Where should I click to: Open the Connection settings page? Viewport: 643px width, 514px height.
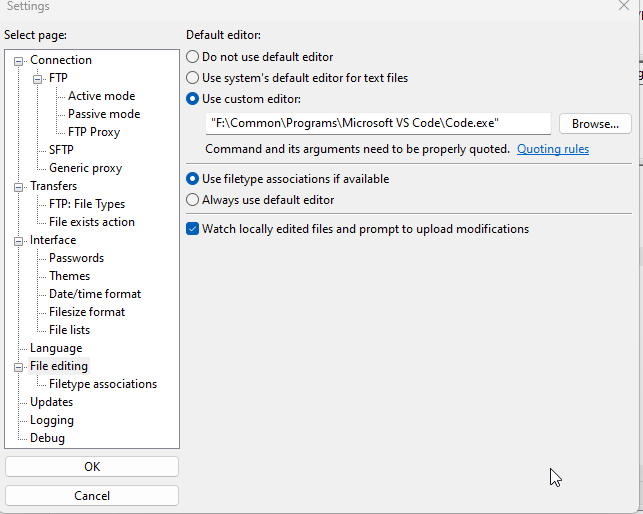click(x=61, y=60)
